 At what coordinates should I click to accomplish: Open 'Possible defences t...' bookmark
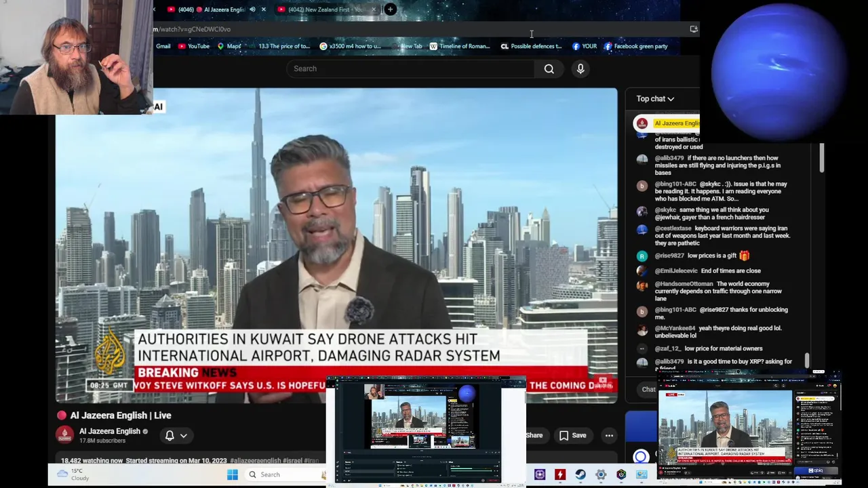tap(531, 46)
